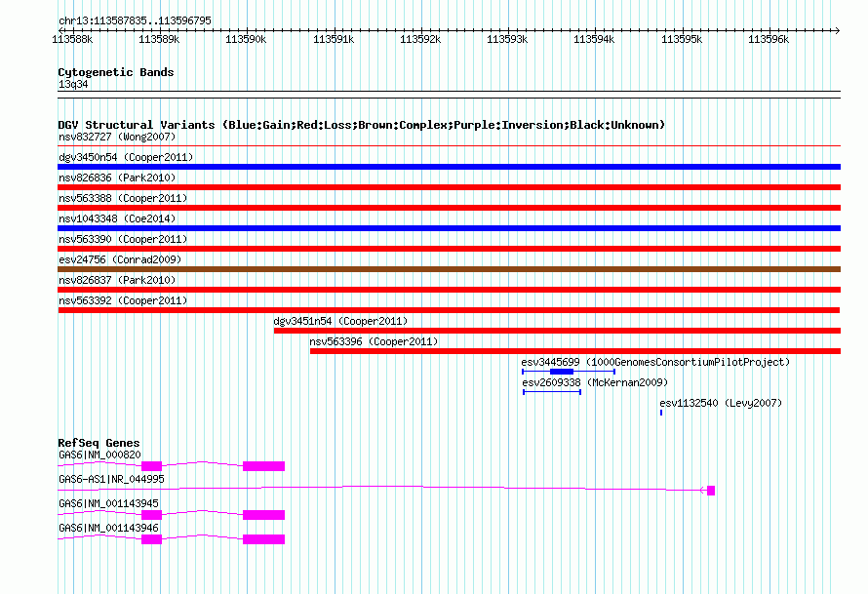Click the red loss bar for nsv563396
The width and height of the screenshot is (868, 594).
[x=575, y=351]
